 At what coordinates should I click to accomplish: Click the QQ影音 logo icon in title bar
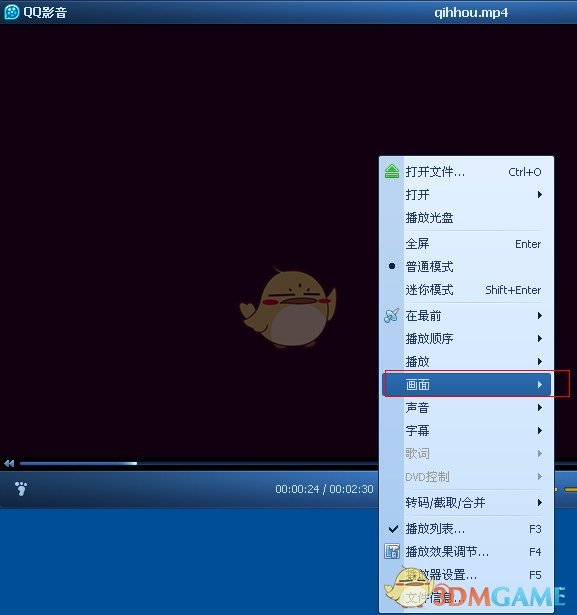[11, 12]
